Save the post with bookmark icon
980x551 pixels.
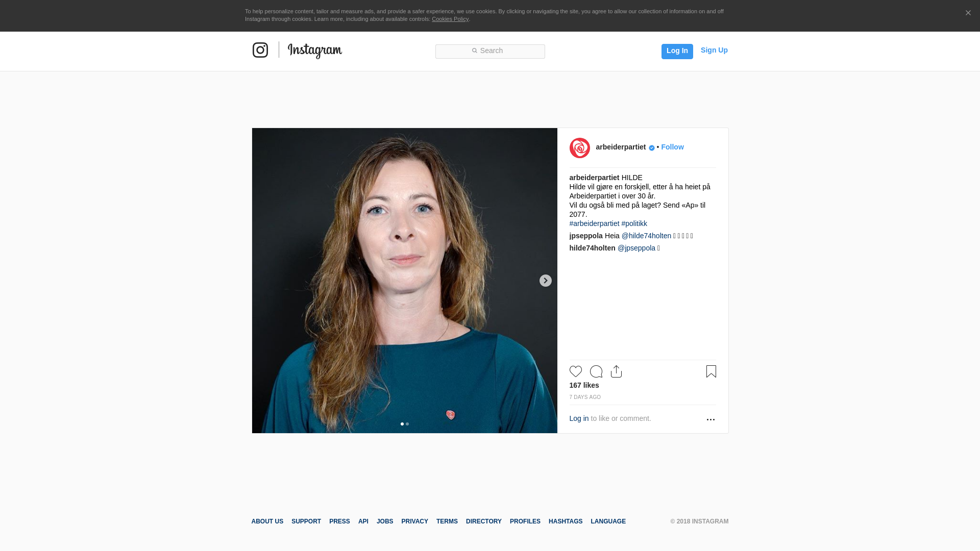pyautogui.click(x=711, y=371)
